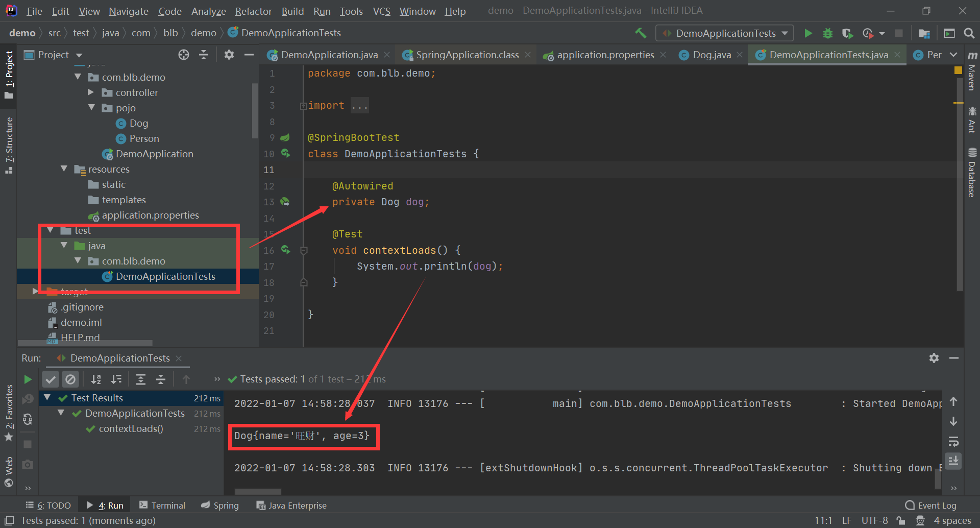Sort test results alphabetically icon
Image resolution: width=980 pixels, height=528 pixels.
(96, 379)
